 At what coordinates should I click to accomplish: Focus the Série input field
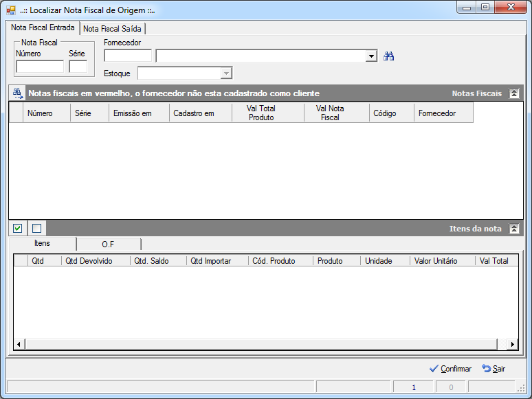(78, 67)
